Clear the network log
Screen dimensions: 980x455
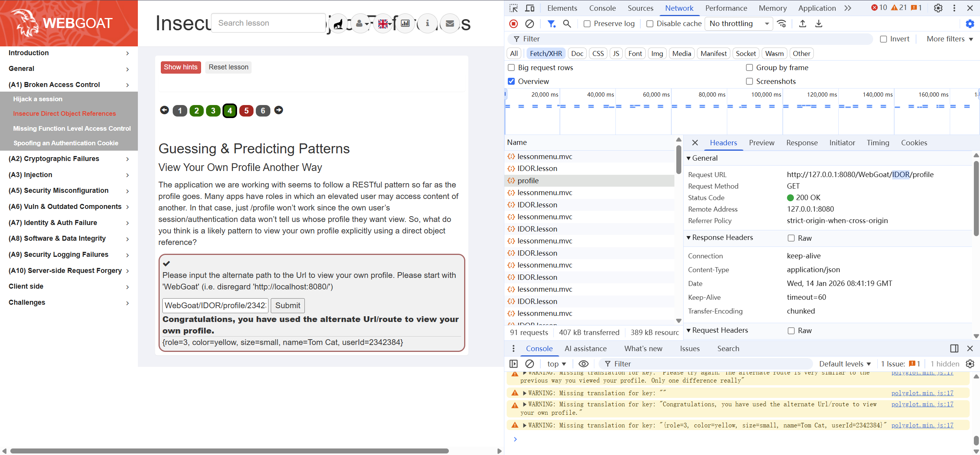tap(529, 24)
